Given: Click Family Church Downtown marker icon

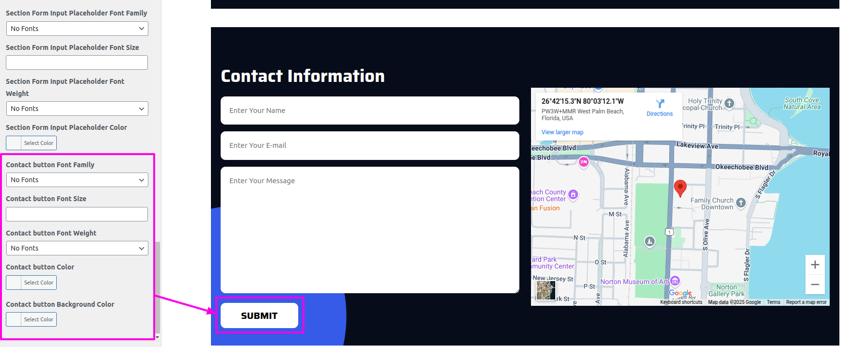Looking at the screenshot, I should click(741, 203).
